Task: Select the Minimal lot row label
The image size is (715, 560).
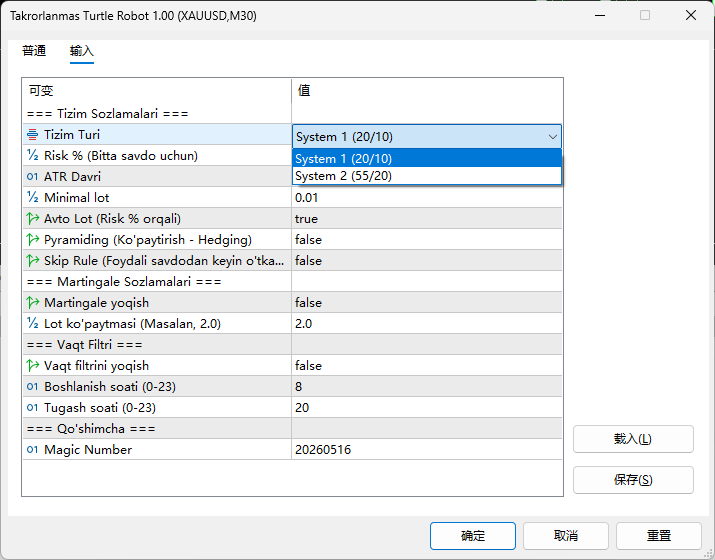Action: click(x=77, y=197)
